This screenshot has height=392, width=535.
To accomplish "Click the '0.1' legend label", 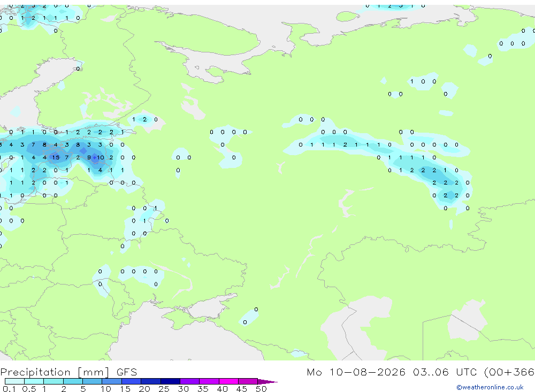I will 9,389.
